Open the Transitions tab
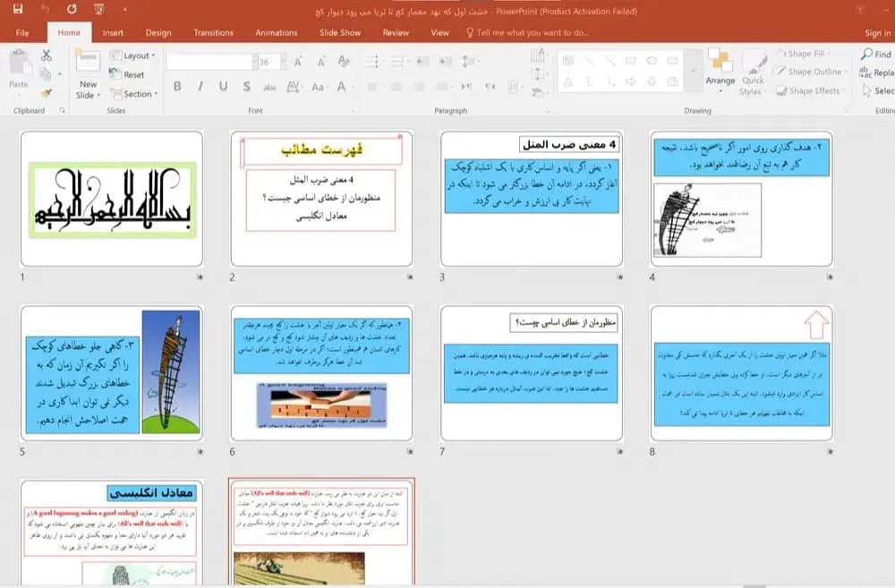The image size is (895, 588). pyautogui.click(x=214, y=32)
